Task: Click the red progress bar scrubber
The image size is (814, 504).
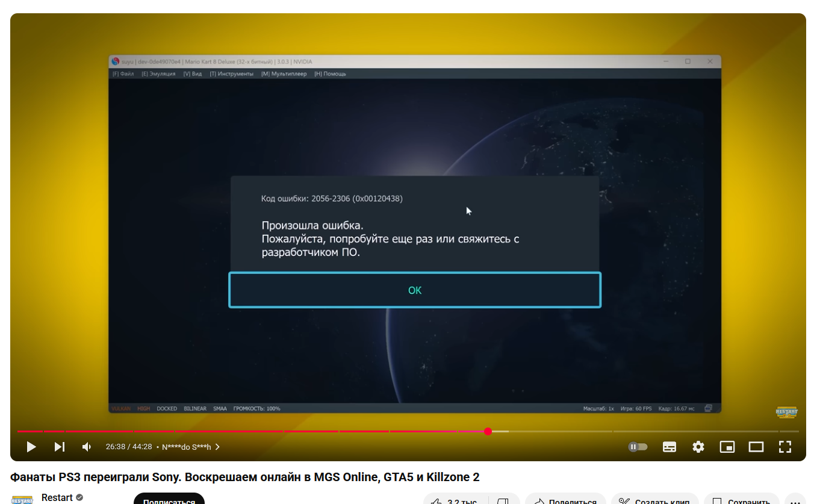Action: pos(488,431)
